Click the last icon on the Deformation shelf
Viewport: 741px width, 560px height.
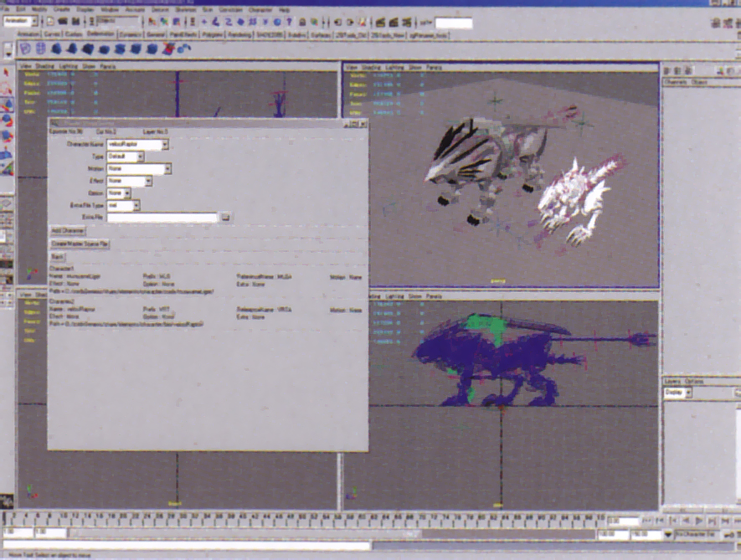point(185,49)
